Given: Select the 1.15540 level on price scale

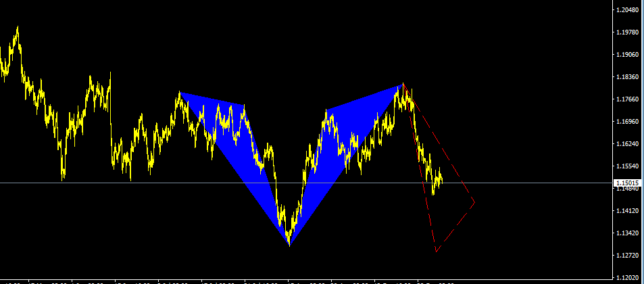Looking at the screenshot, I should [628, 166].
